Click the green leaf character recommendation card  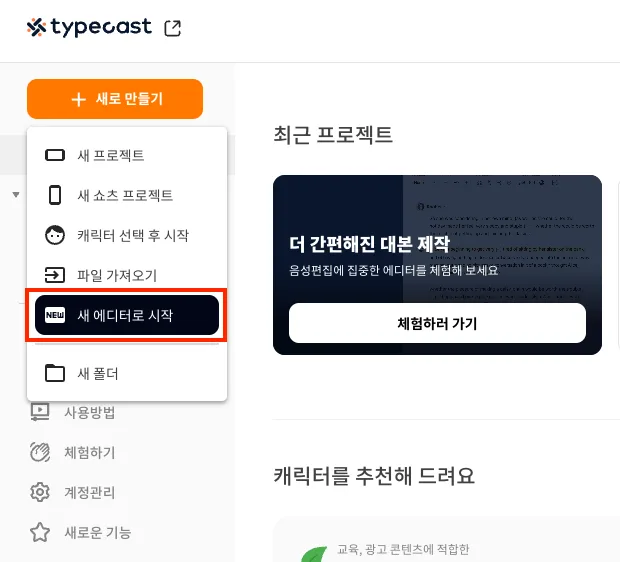[447, 540]
